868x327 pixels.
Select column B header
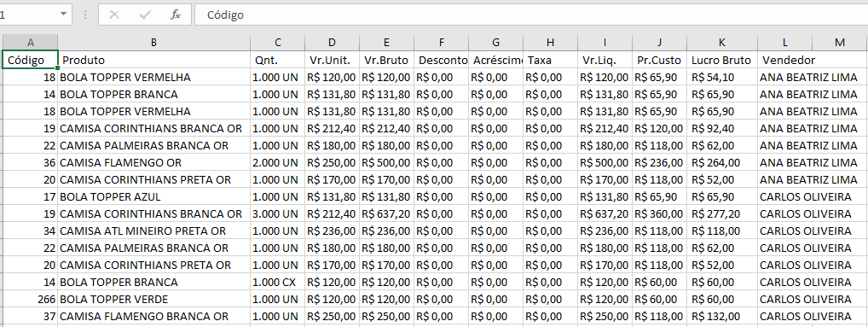point(153,42)
